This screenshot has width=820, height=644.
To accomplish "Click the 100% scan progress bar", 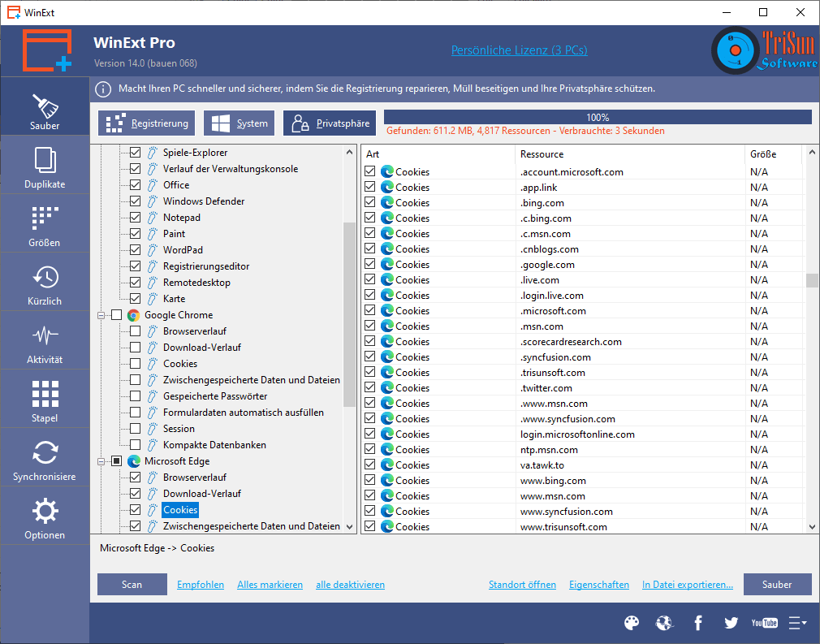I will [x=598, y=117].
